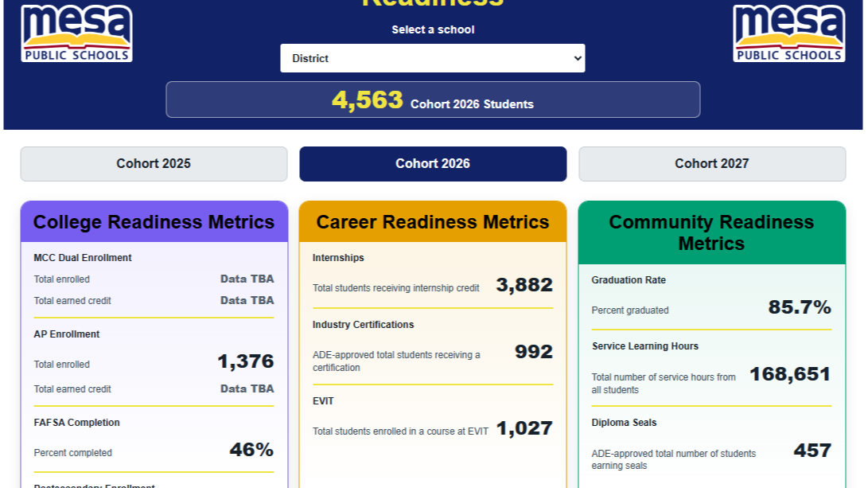The width and height of the screenshot is (868, 488).
Task: Click the Industry Certifications heading
Action: coord(363,325)
